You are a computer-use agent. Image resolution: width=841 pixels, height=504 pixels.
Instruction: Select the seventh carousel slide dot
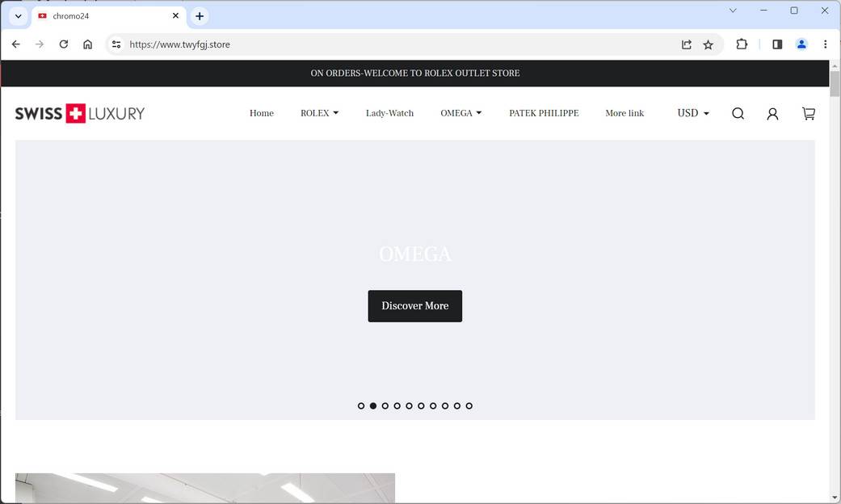(x=433, y=406)
